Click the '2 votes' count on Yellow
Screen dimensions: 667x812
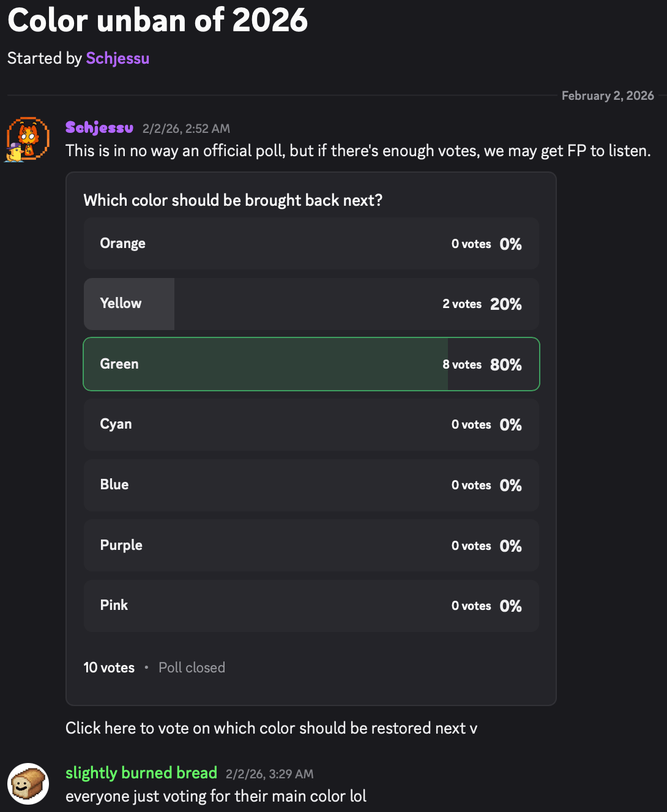click(x=462, y=304)
